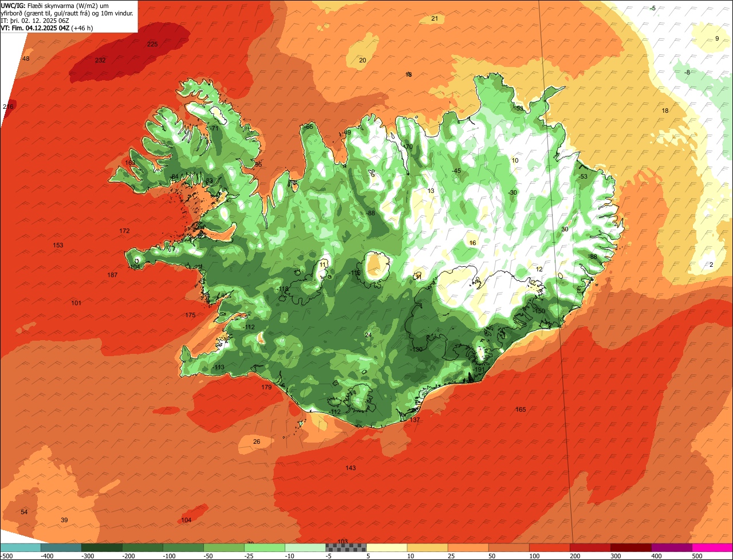Click the map value 48 near top left

(26, 58)
